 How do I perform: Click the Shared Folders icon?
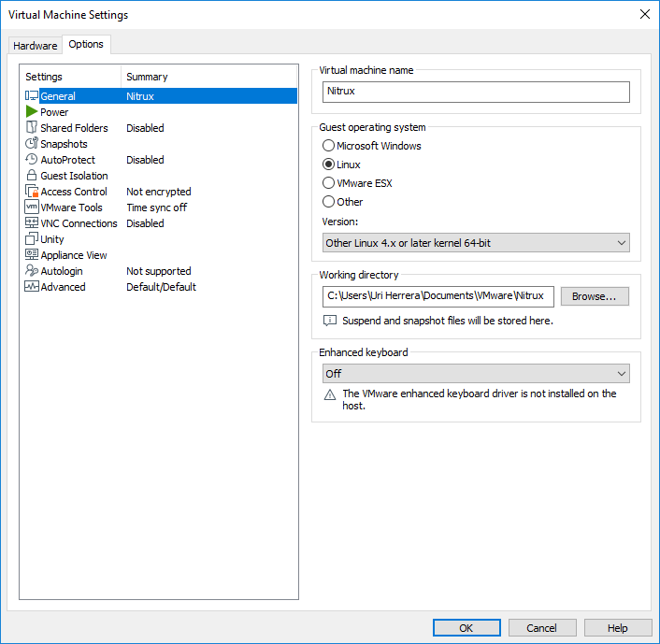pos(32,127)
